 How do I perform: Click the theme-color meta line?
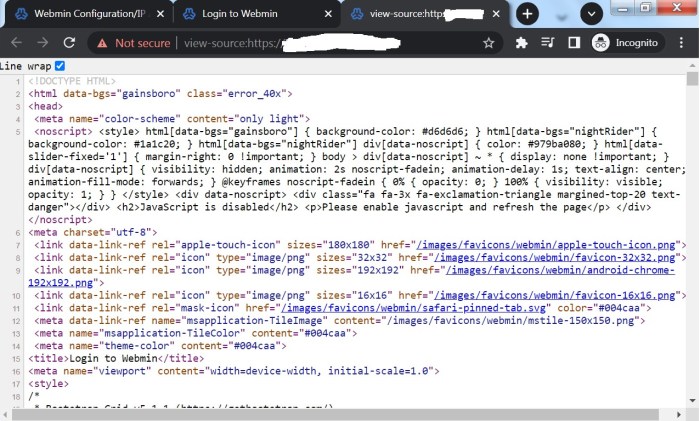160,346
